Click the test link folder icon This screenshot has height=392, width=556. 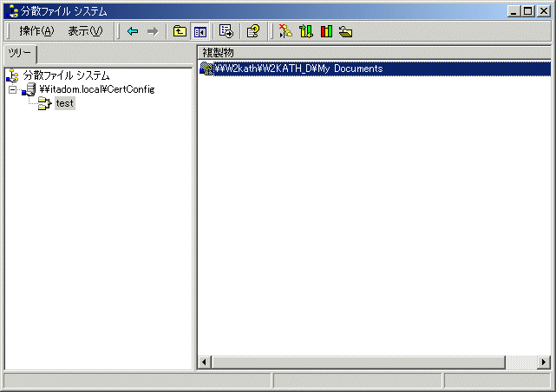tap(45, 103)
